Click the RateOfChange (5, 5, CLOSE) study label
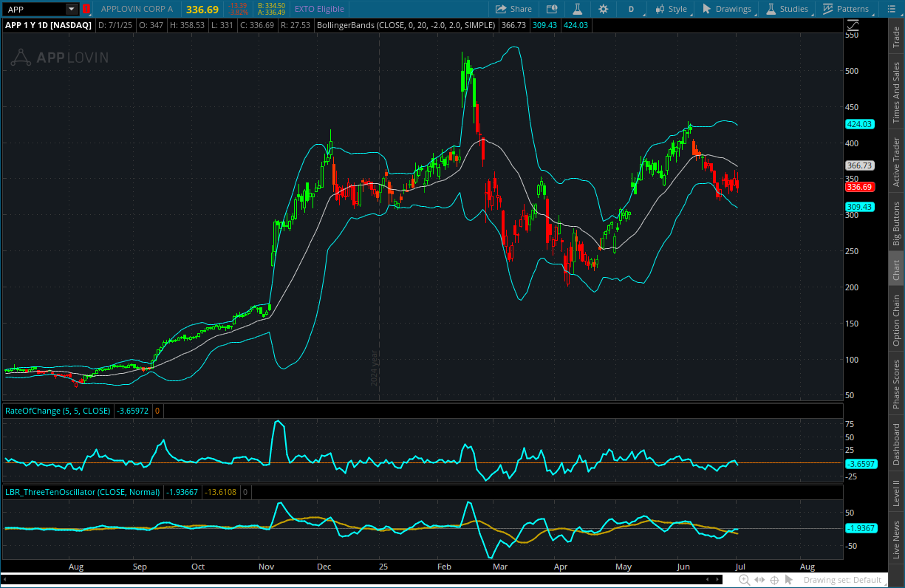Image resolution: width=905 pixels, height=588 pixels. pyautogui.click(x=58, y=411)
